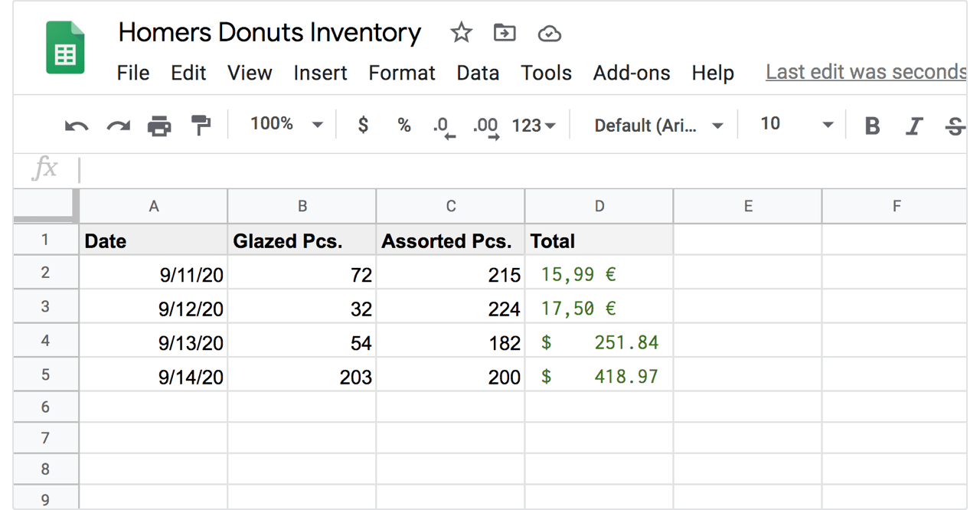Open the Last edit was seconds link
Screen dimensions: 980x510
click(866, 72)
